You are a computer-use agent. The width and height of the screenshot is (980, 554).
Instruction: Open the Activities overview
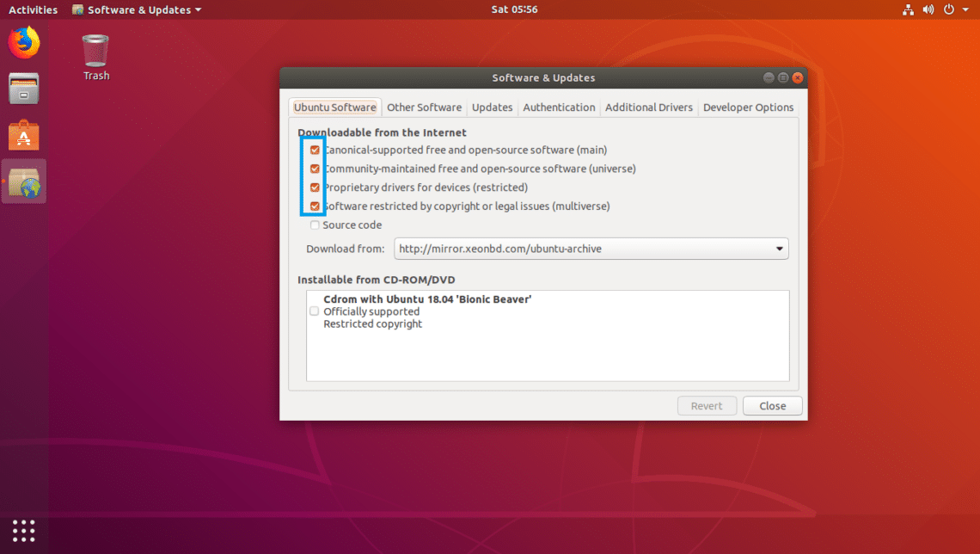click(34, 9)
